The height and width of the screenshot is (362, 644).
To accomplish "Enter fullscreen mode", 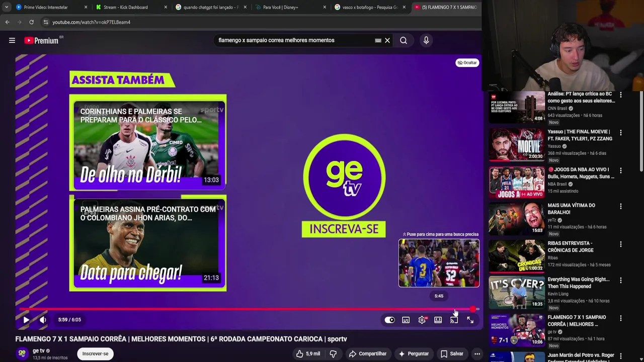I will 470,320.
